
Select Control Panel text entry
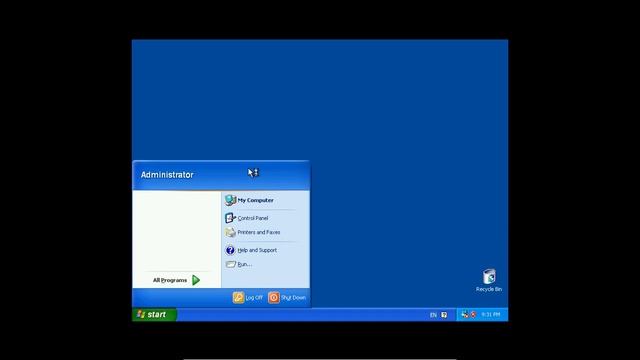(x=253, y=218)
